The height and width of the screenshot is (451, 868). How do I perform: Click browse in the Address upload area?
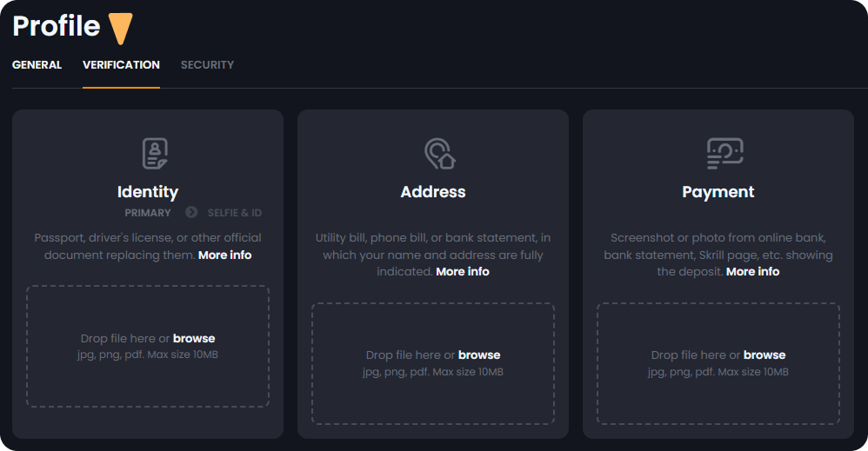click(479, 355)
